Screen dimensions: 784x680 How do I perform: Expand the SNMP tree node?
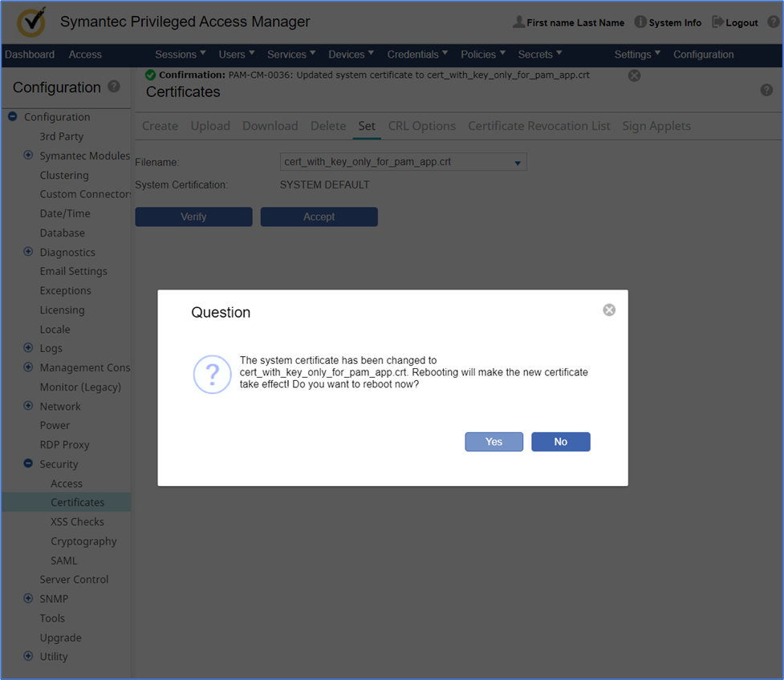pos(29,598)
